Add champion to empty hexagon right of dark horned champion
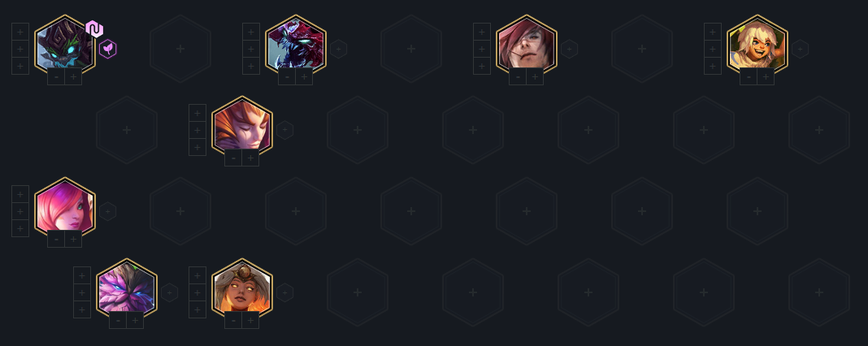 [x=180, y=49]
